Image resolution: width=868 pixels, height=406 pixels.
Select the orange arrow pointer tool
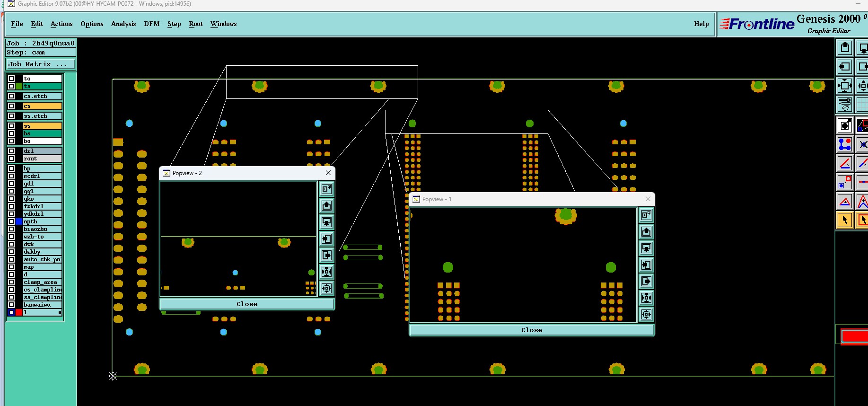click(x=845, y=220)
